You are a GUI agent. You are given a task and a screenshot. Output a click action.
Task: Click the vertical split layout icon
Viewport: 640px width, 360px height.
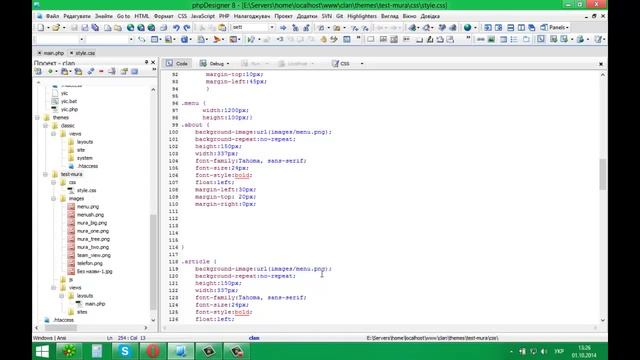click(x=521, y=28)
